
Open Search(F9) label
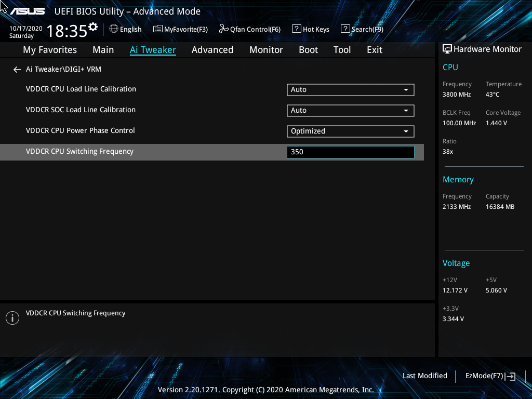coord(367,30)
